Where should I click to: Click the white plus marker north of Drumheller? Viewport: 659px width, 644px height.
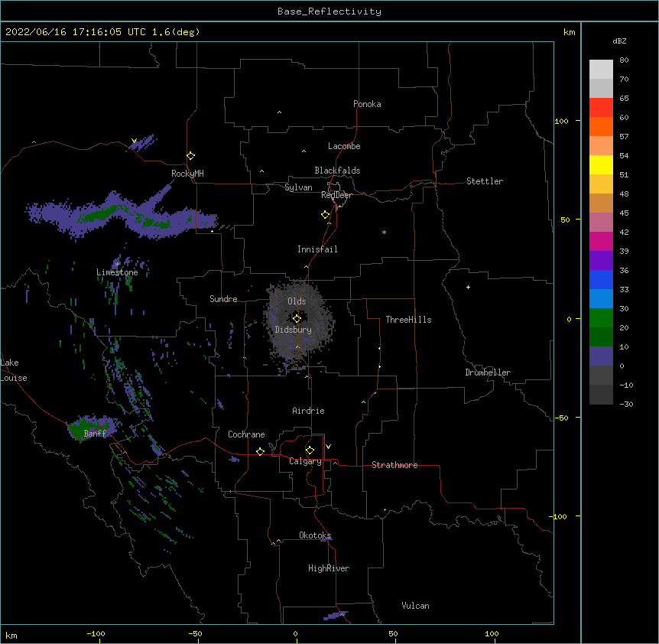point(468,287)
